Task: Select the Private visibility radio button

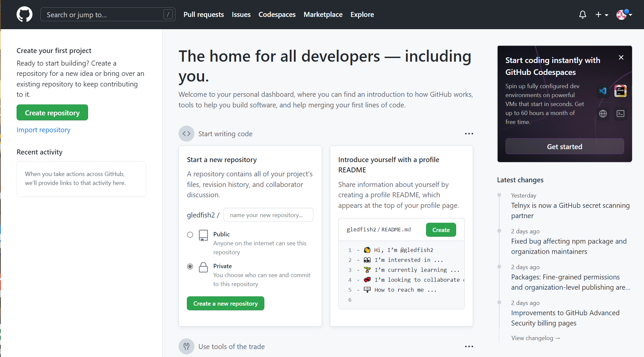Action: [x=190, y=267]
